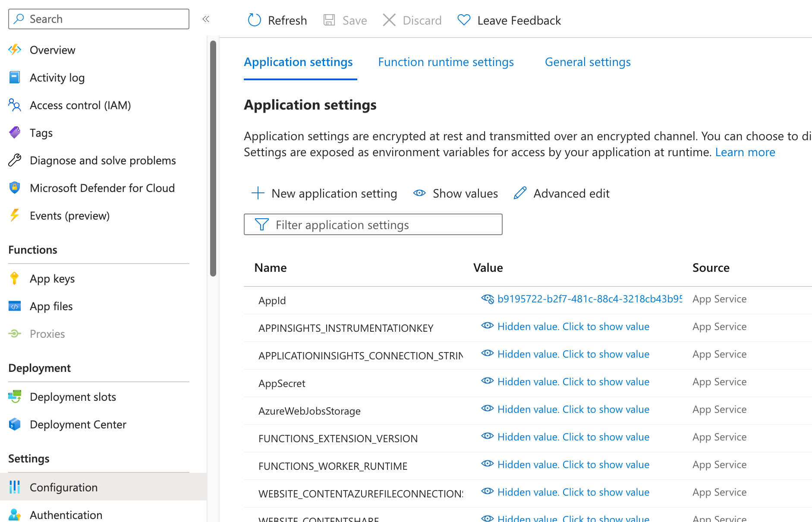812x522 pixels.
Task: Click the Learn more link
Action: click(x=745, y=152)
